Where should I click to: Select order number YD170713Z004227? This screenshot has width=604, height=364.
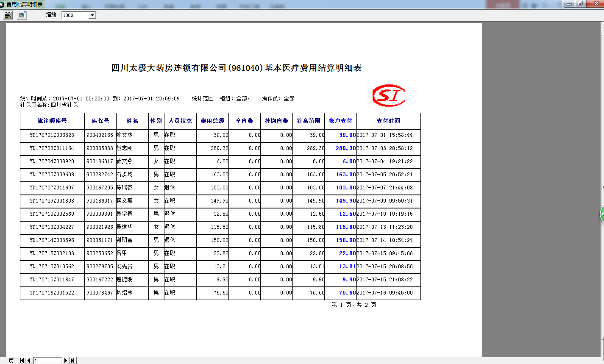[x=52, y=227]
